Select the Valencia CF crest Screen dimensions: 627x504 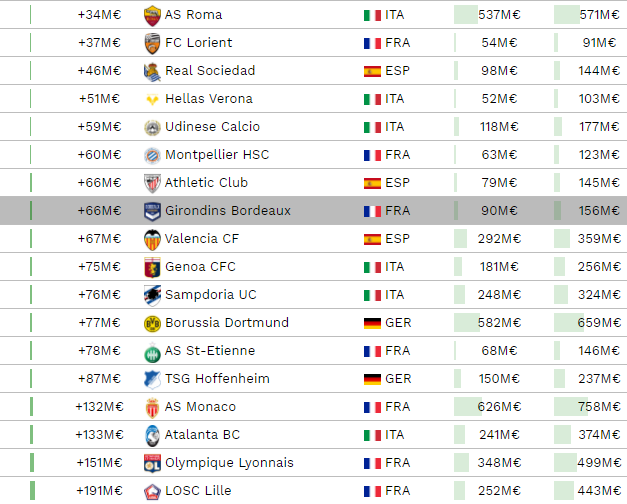(x=152, y=240)
